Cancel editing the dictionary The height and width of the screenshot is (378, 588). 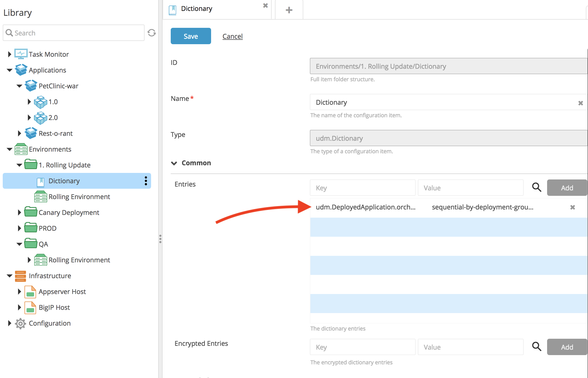pos(232,36)
